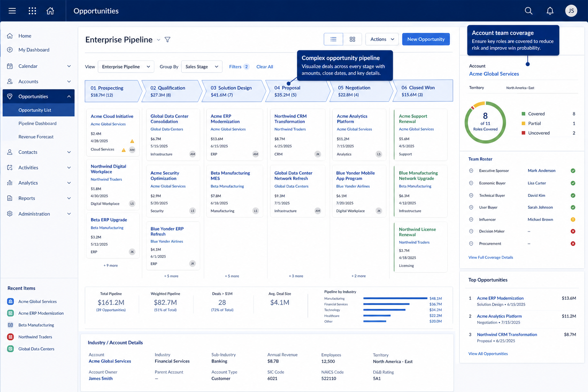
Task: Click AM owner badge on Acme Cloud Initiative
Action: [132, 150]
